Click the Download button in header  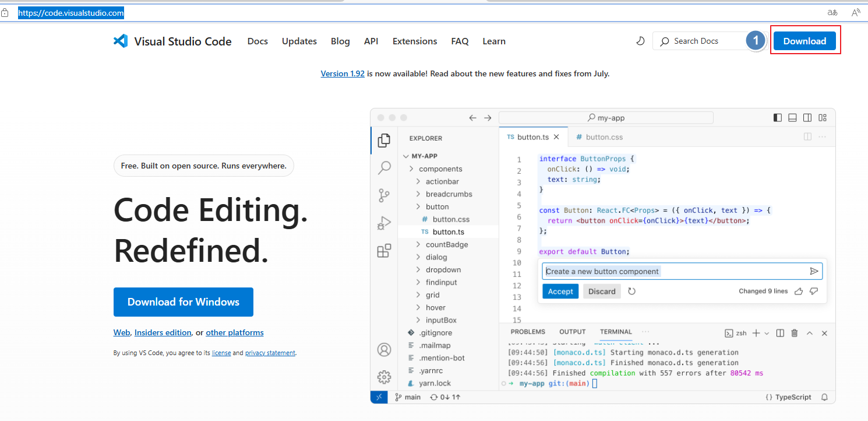coord(805,41)
